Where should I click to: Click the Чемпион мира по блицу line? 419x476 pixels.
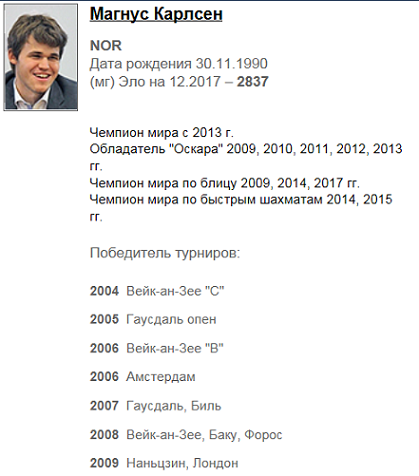click(225, 183)
